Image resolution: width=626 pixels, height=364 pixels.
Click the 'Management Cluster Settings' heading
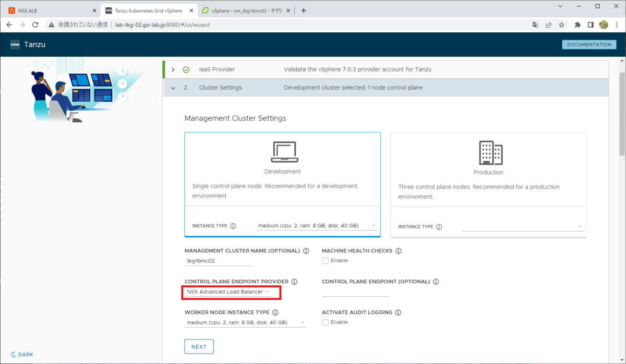point(235,118)
